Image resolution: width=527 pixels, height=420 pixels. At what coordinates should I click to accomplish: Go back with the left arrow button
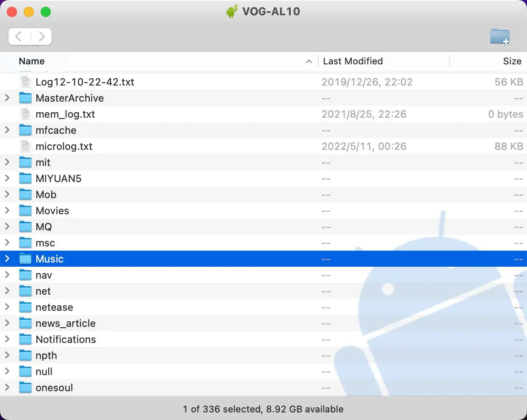tap(19, 36)
